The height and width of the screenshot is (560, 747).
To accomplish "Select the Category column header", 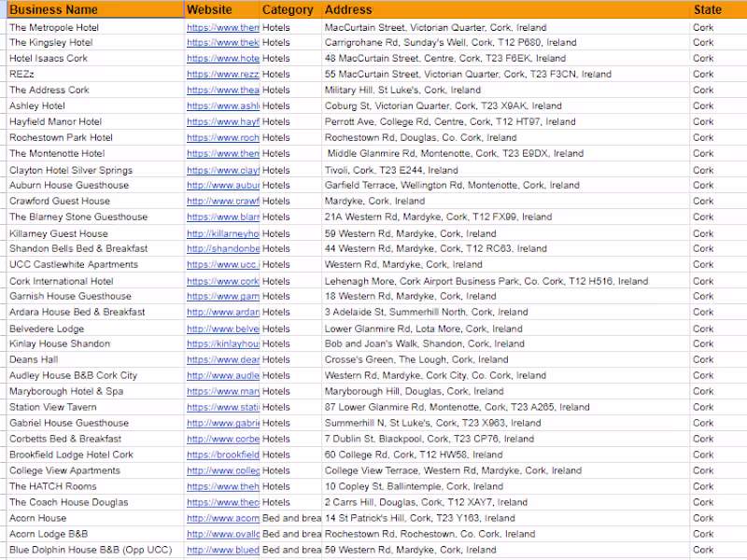I will pyautogui.click(x=291, y=9).
